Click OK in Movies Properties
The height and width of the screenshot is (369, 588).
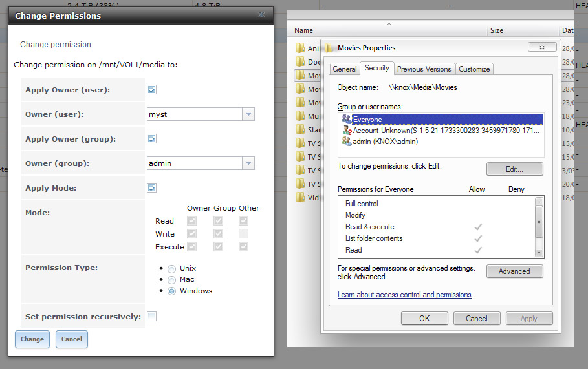(x=424, y=319)
